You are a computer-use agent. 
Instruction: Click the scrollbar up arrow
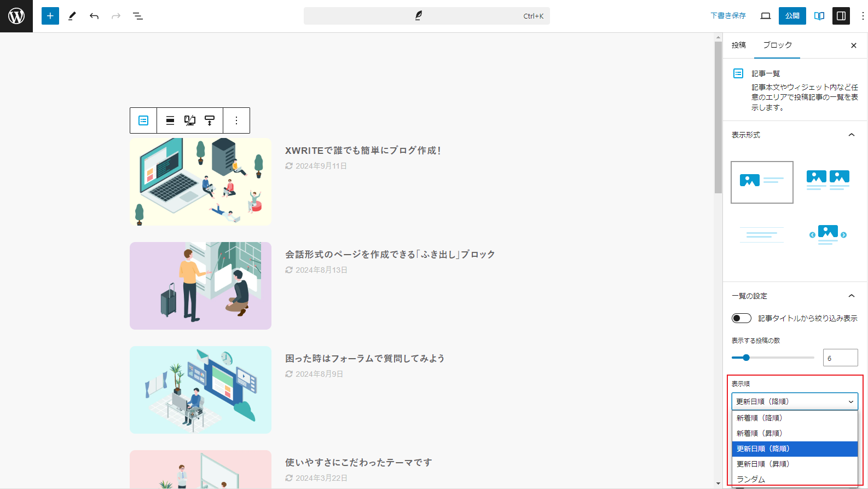[718, 37]
